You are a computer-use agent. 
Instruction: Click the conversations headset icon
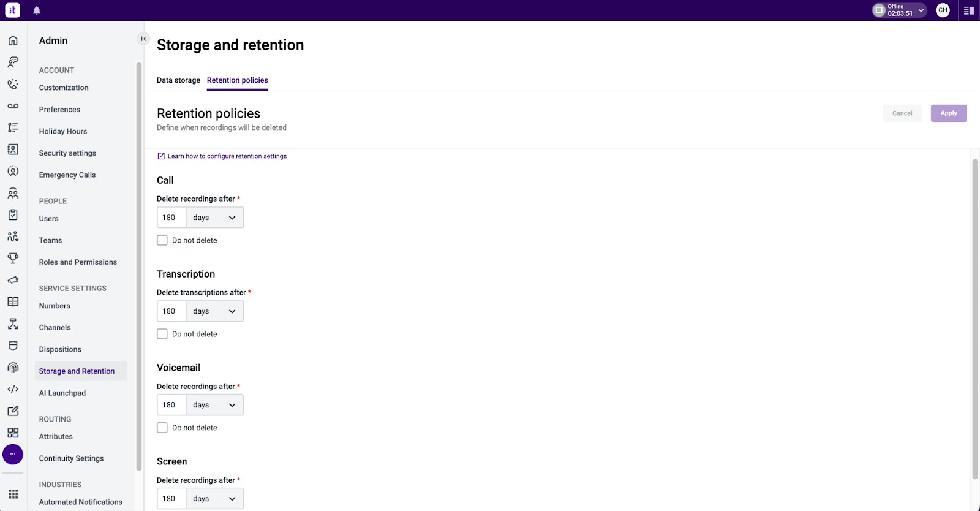[x=13, y=62]
